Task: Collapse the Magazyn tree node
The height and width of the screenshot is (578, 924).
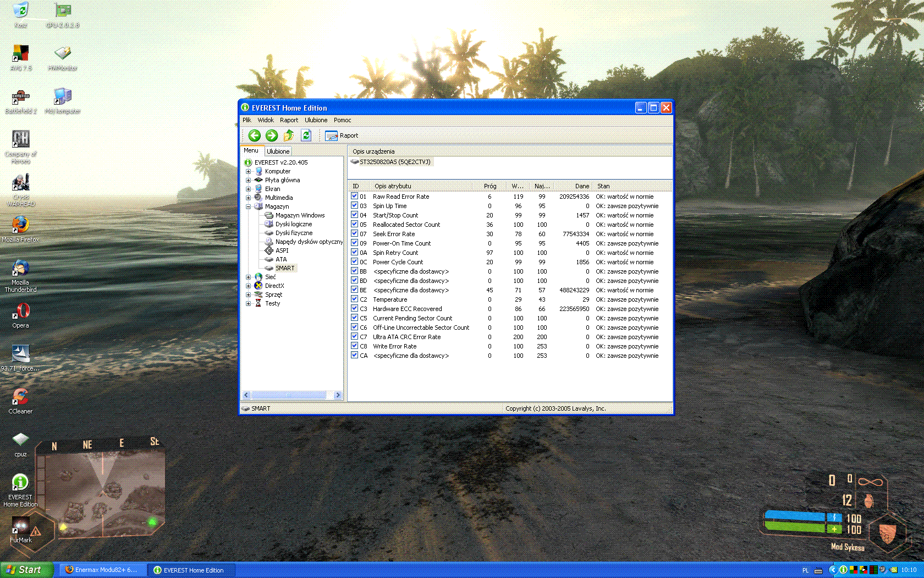Action: pos(248,206)
